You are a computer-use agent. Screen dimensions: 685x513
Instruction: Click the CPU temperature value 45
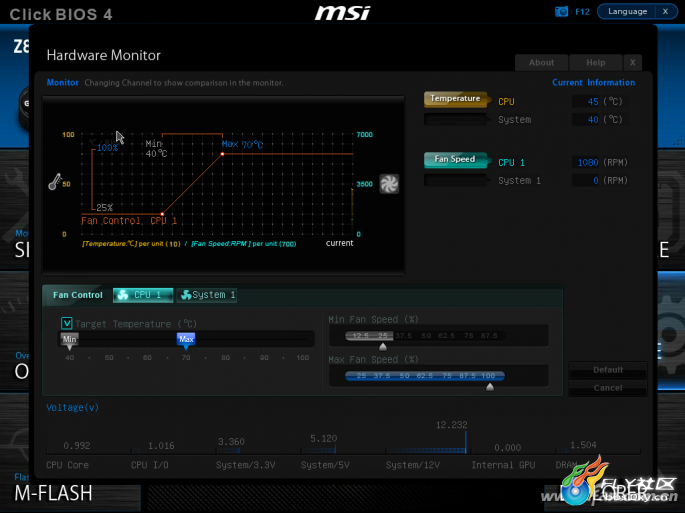(593, 101)
